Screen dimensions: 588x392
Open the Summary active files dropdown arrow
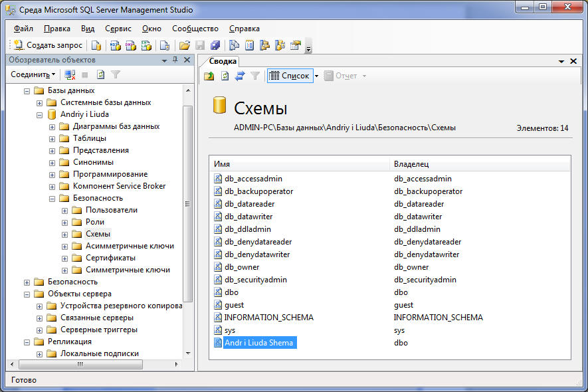point(561,61)
